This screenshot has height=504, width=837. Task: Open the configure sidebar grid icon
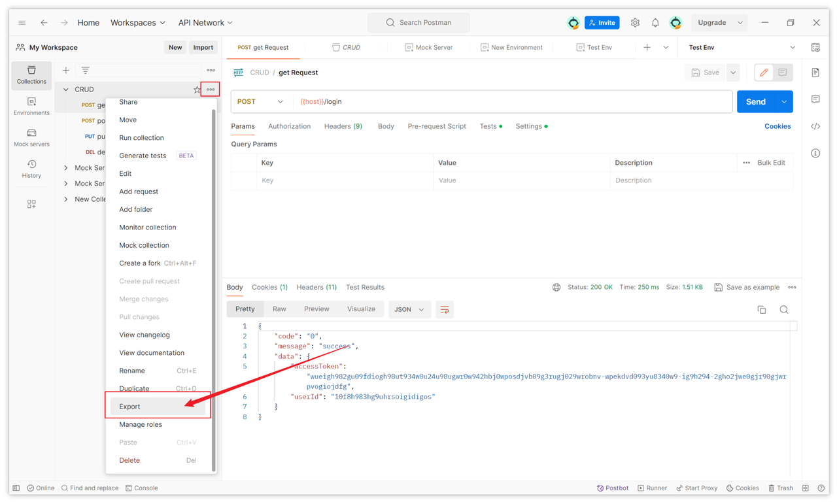coord(31,205)
